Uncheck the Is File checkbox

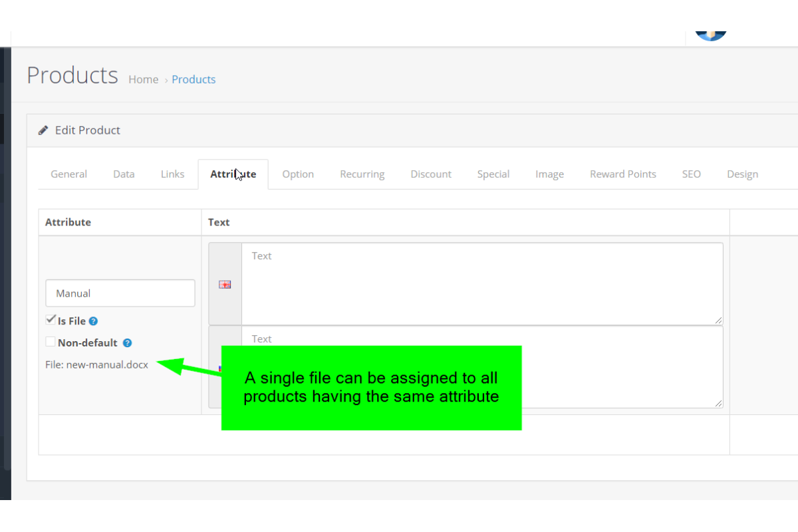51,320
